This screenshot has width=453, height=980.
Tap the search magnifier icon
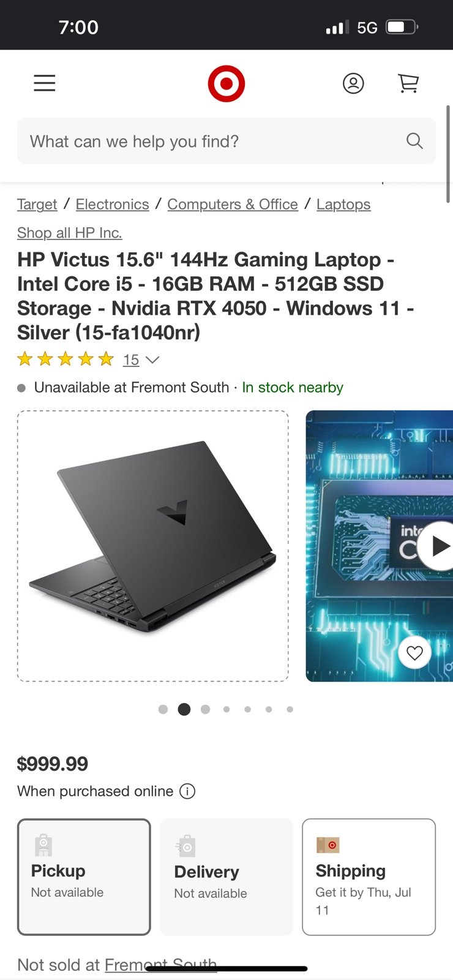(x=414, y=141)
